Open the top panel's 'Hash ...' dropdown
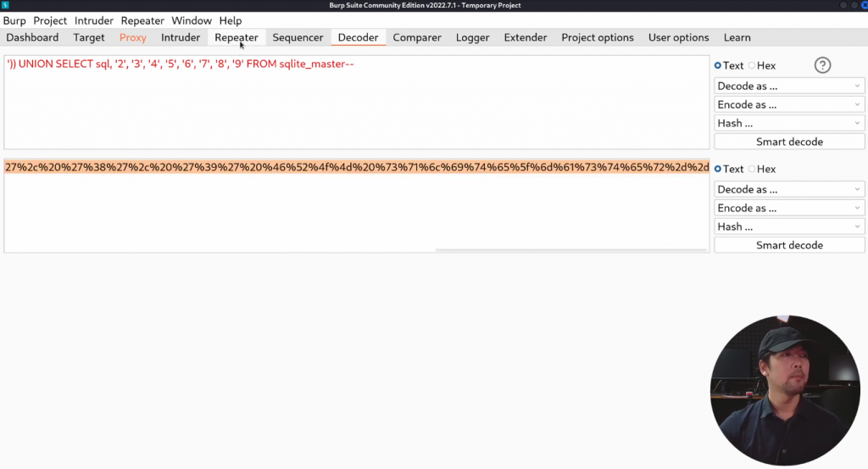 tap(789, 123)
